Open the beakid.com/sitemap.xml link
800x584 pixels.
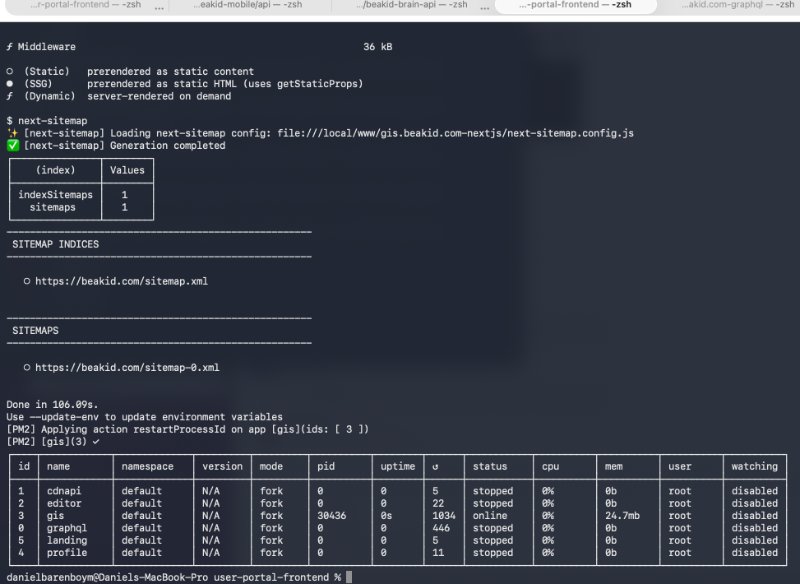tap(121, 281)
